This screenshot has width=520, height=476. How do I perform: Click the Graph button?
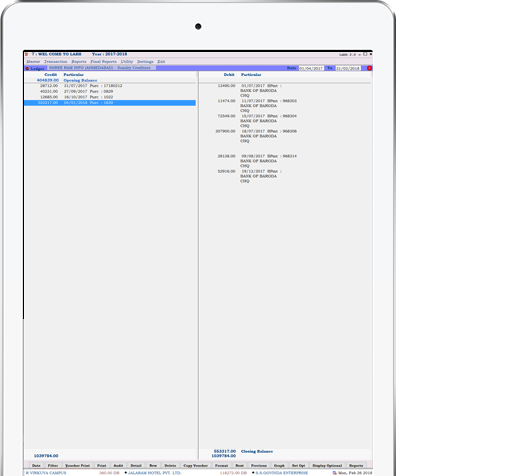[279, 465]
